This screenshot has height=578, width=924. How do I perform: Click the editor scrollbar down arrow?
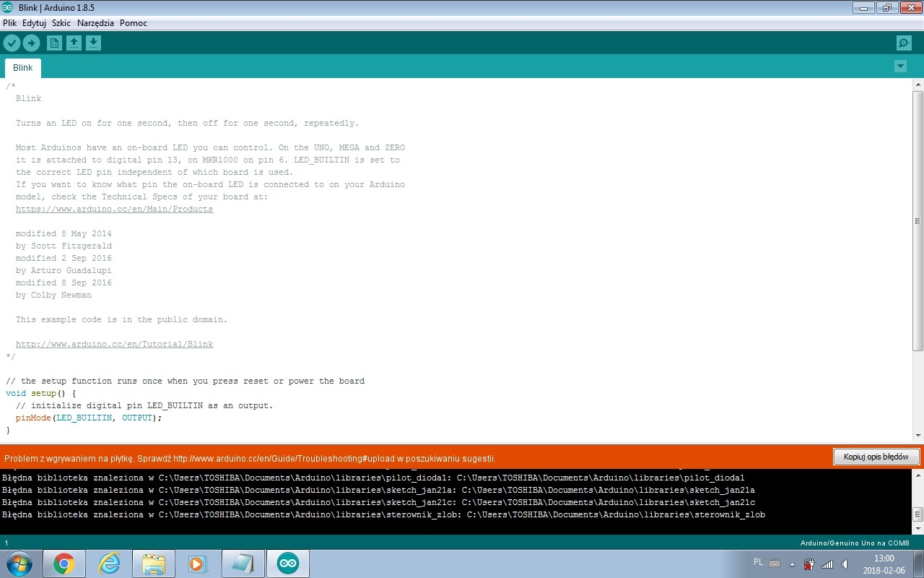[x=918, y=435]
